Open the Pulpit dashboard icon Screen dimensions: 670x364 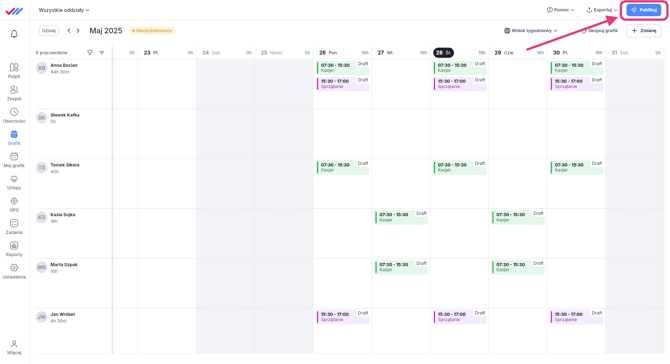pos(14,68)
